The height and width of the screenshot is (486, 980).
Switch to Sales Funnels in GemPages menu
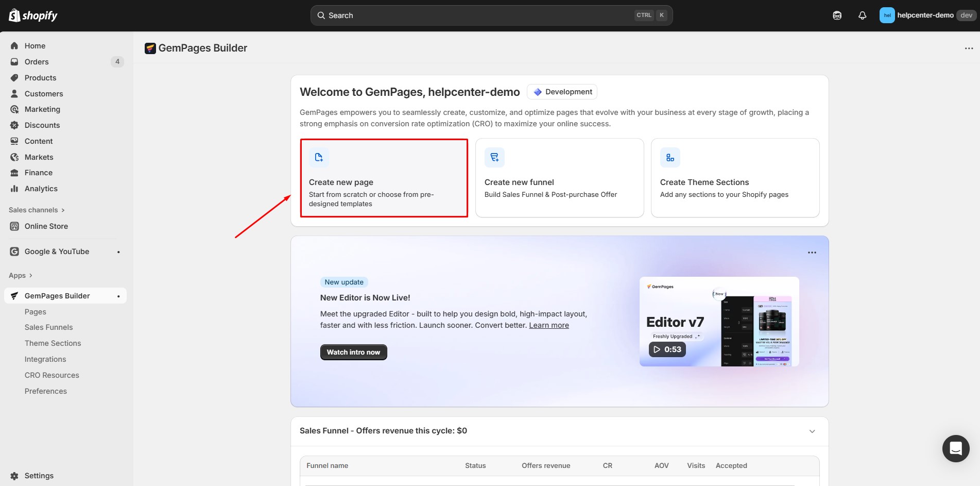pos(48,327)
